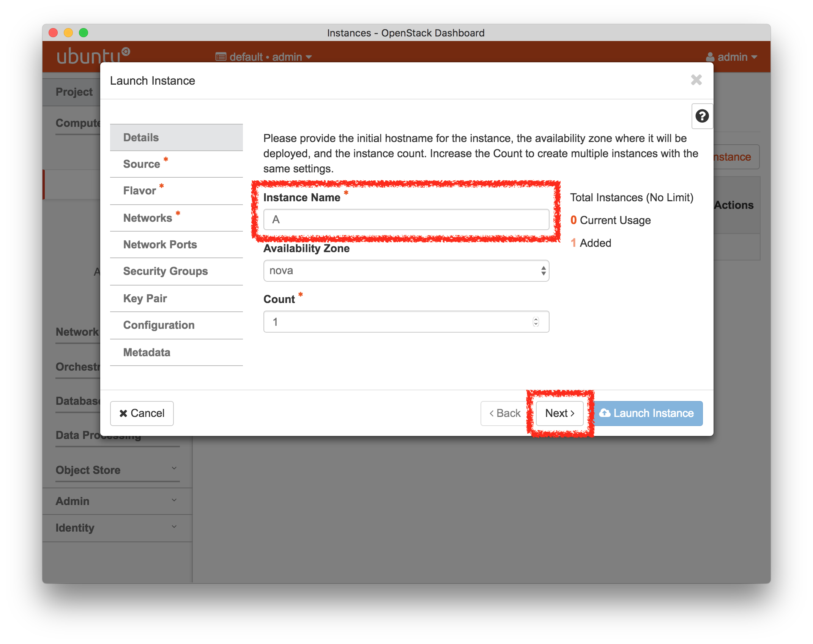
Task: Select the Network Ports step
Action: pos(176,245)
